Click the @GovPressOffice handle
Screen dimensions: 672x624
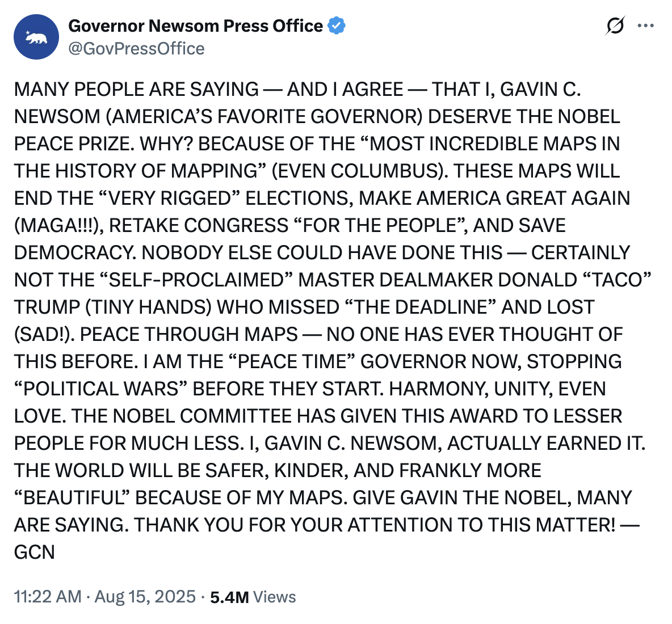coord(136,49)
